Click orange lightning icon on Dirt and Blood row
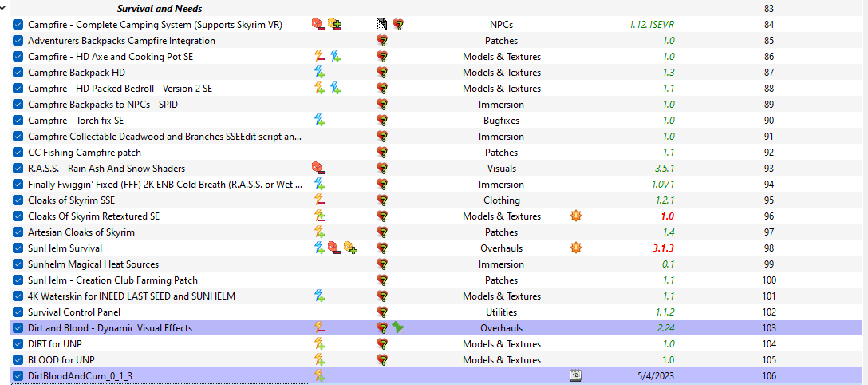Viewport: 868px width, 385px height. tap(319, 328)
